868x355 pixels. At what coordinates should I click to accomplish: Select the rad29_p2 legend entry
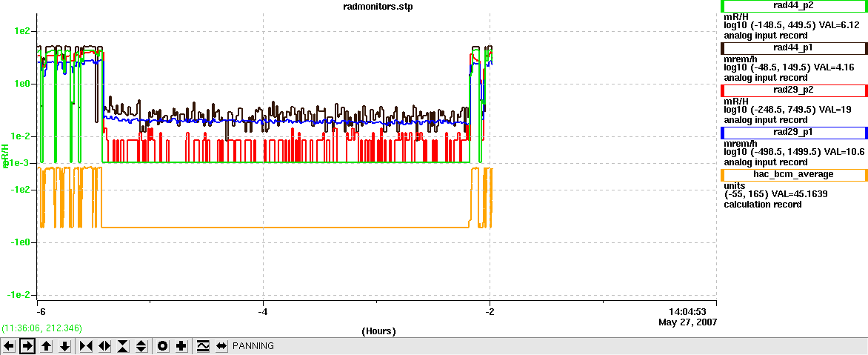793,90
